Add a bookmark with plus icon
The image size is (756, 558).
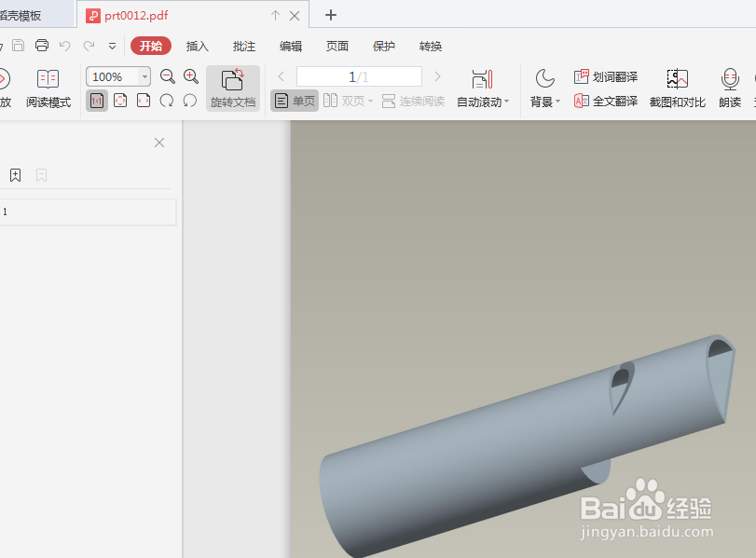pos(16,175)
